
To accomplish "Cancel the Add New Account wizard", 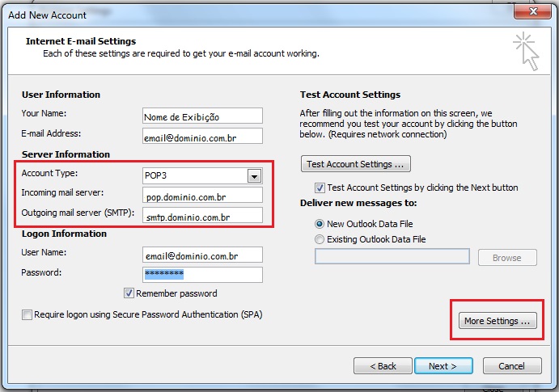I will click(x=512, y=366).
